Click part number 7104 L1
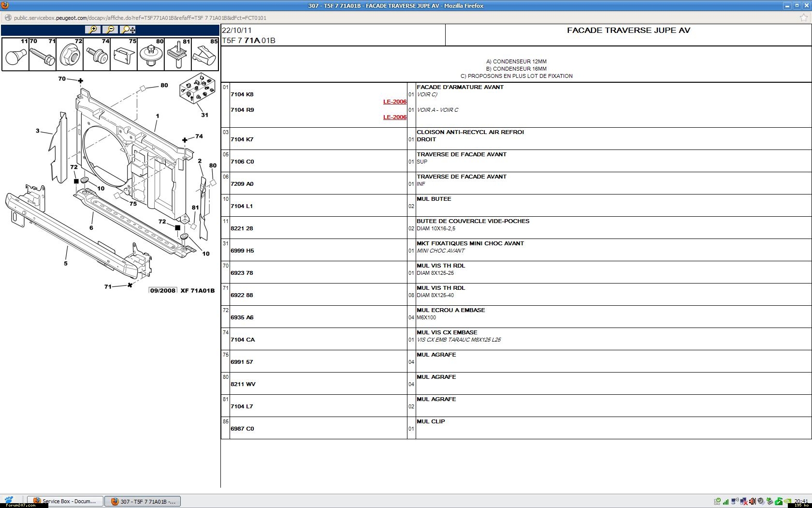 pos(242,206)
